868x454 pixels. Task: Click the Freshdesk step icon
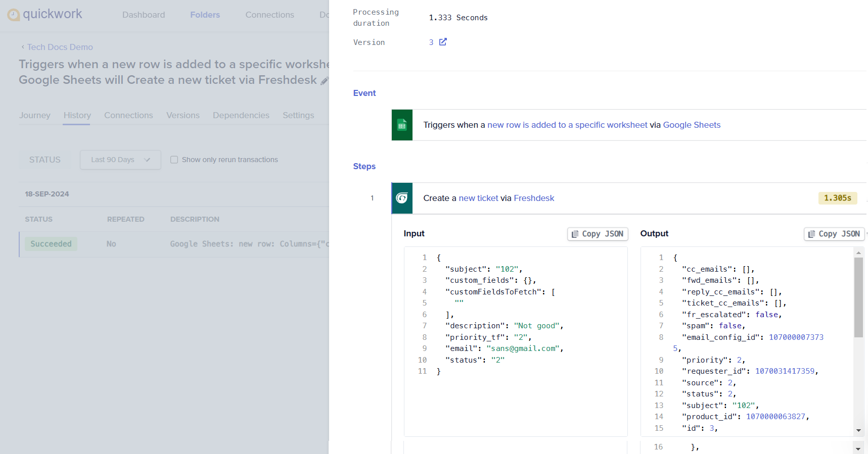[402, 198]
